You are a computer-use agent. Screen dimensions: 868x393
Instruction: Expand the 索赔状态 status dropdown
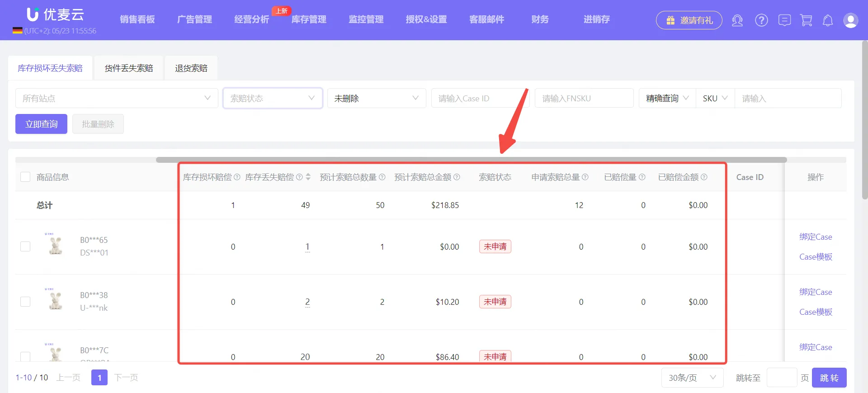(273, 98)
